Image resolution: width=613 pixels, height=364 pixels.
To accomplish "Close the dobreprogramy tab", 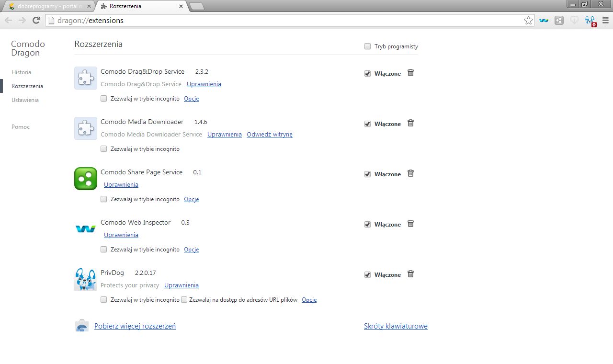I will click(x=89, y=7).
